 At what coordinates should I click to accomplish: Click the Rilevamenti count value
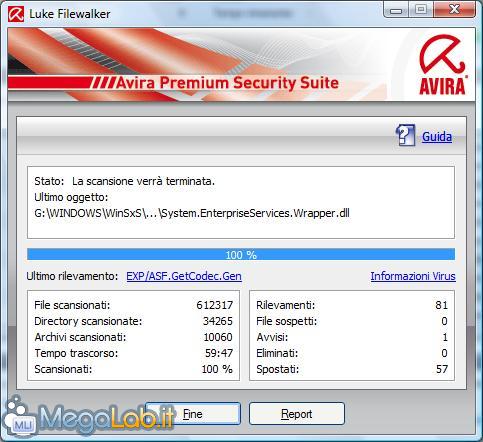pyautogui.click(x=441, y=305)
